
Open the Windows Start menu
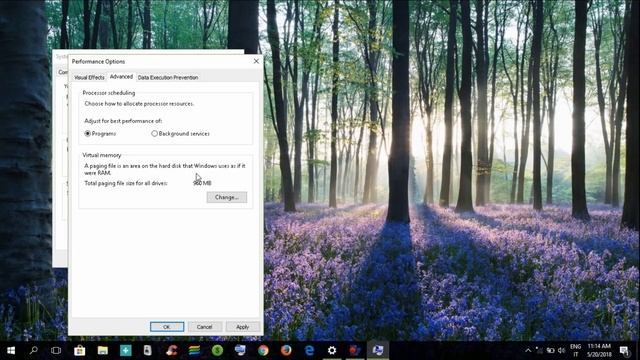coord(11,350)
